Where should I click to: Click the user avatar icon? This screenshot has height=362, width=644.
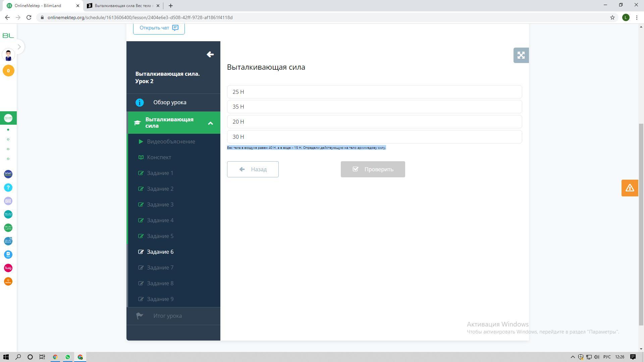coord(8,55)
